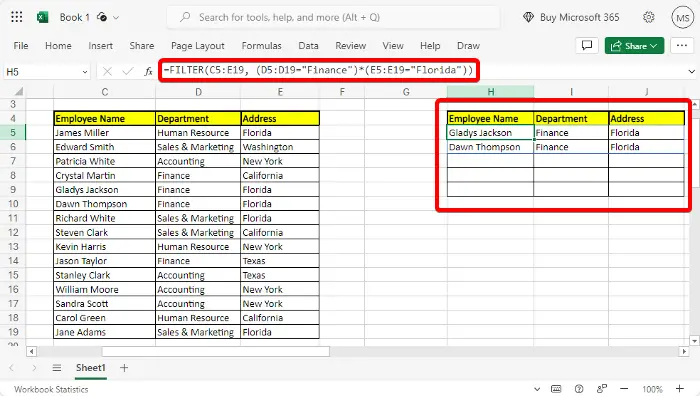Select row 5 header
This screenshot has height=396, width=700.
(13, 133)
